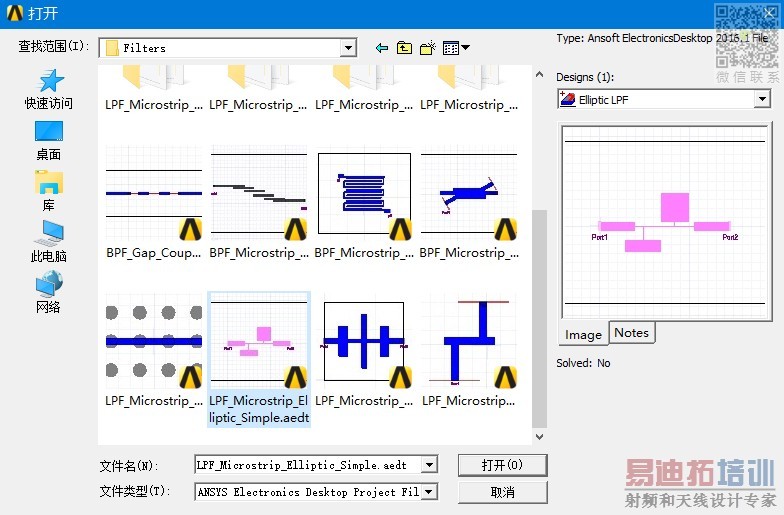Click the file list scrollbar thumb
Image resolution: width=784 pixels, height=515 pixels.
539,318
